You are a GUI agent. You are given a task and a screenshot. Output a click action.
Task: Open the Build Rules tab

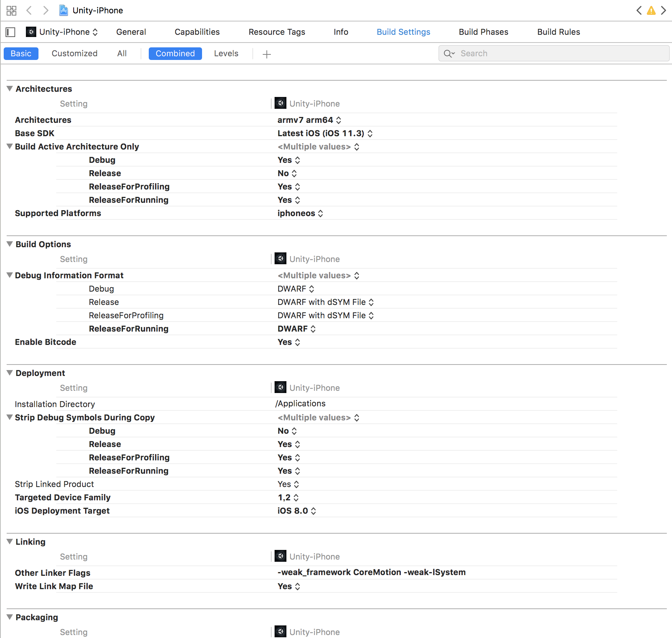[558, 32]
